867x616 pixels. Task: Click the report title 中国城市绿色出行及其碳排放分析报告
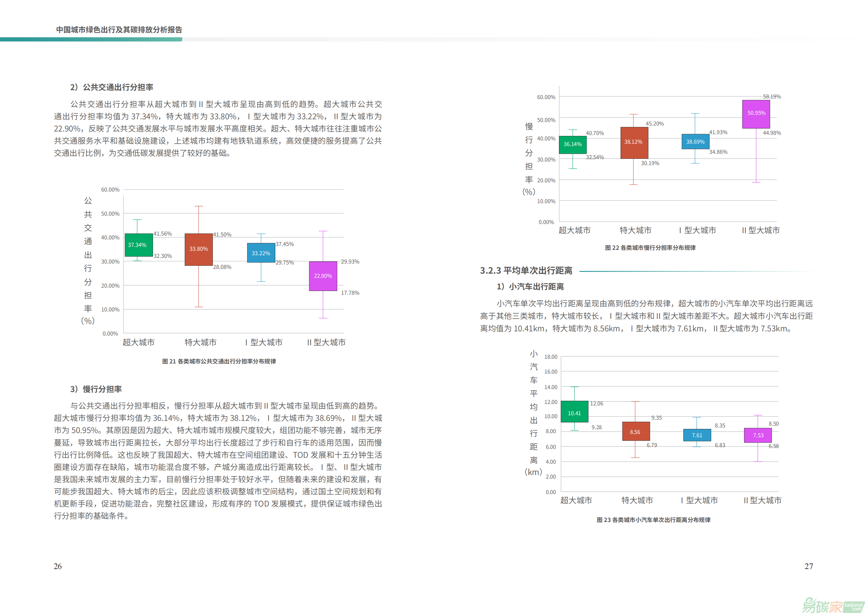(119, 29)
